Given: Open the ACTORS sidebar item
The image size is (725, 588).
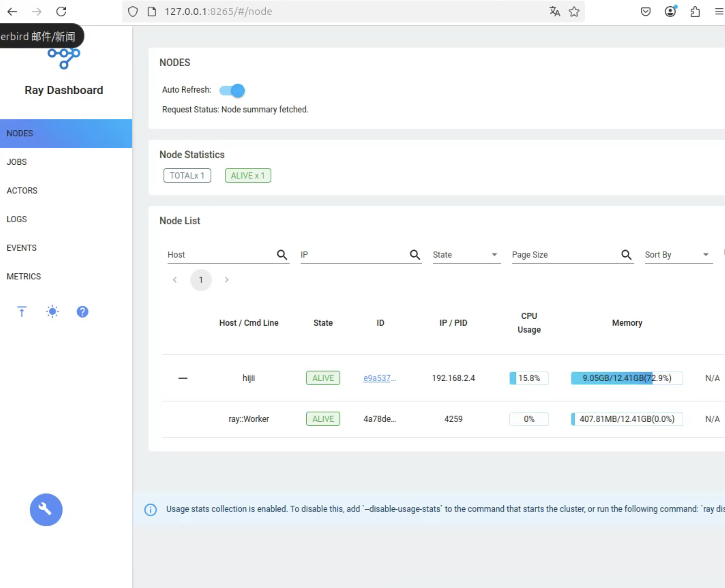Looking at the screenshot, I should coord(66,191).
